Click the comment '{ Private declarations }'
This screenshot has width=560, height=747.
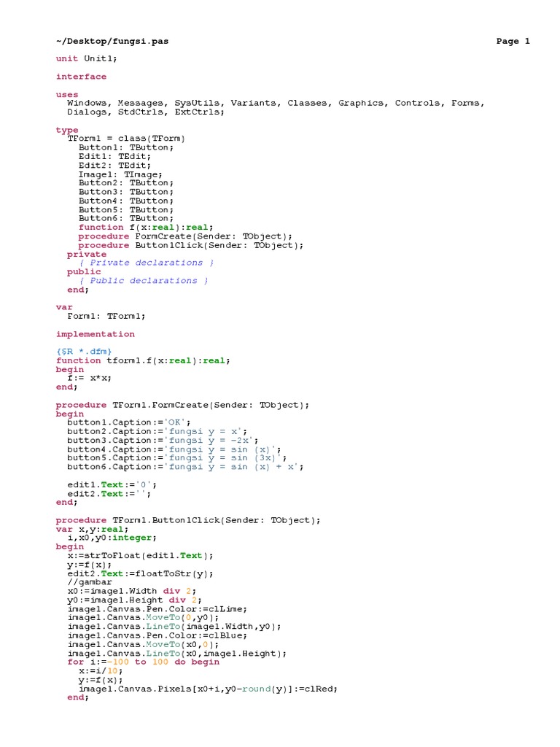coord(146,263)
